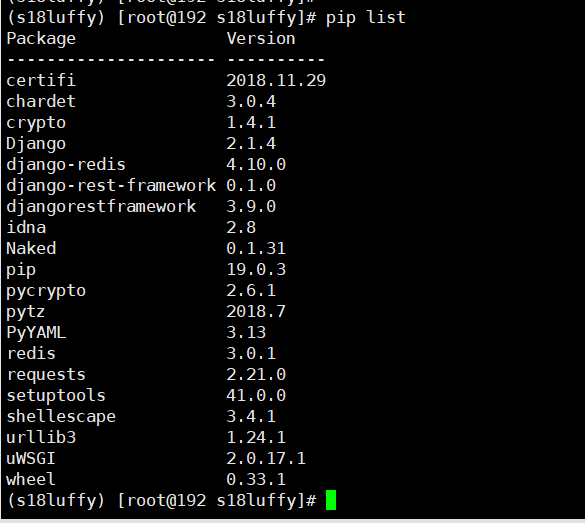Screen dimensions: 585x523
Task: Click the package name 'uWSGI'
Action: click(31, 458)
